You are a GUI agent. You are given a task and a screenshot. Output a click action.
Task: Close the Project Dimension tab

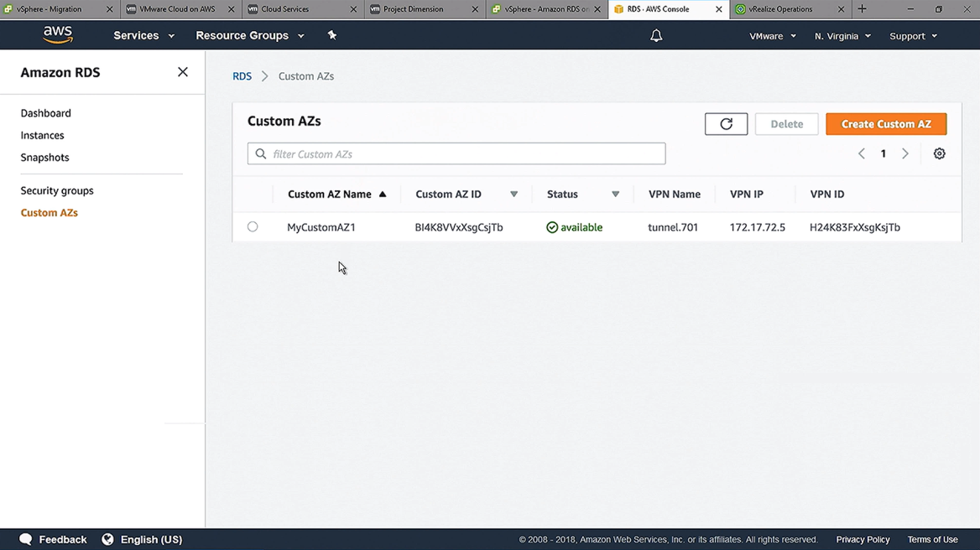(475, 9)
